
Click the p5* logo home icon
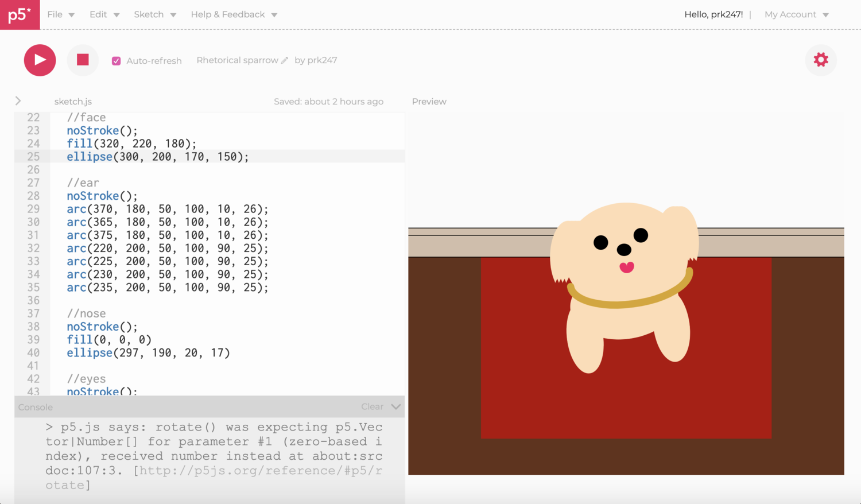point(20,14)
